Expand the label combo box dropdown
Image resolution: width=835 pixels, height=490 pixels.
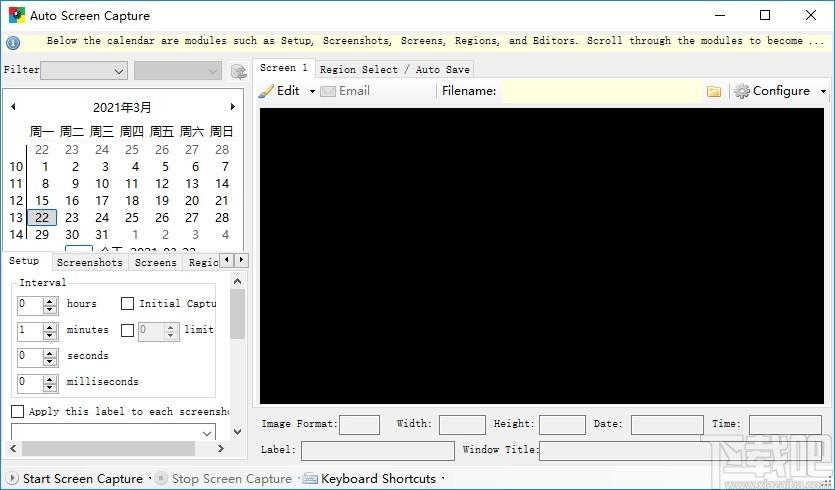click(x=208, y=433)
